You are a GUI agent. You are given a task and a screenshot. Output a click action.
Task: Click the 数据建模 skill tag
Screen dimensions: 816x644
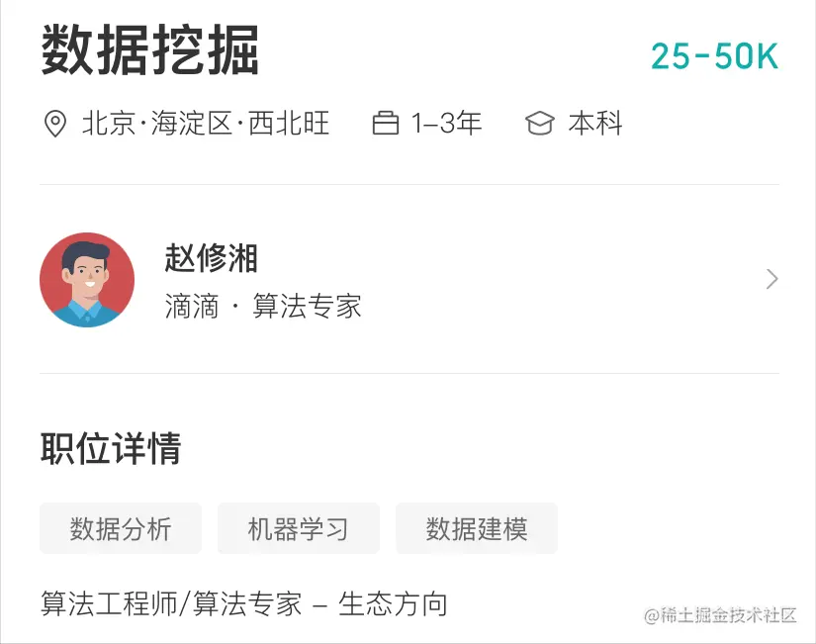(477, 528)
